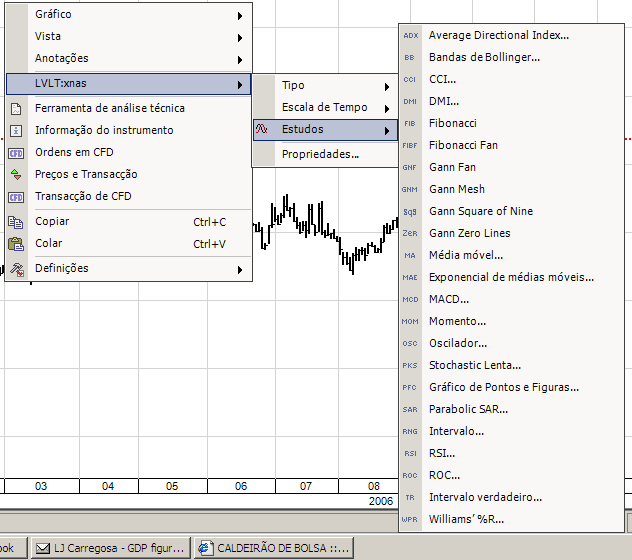
Task: Click the SAR icon for Parabolic SAR
Action: click(410, 410)
